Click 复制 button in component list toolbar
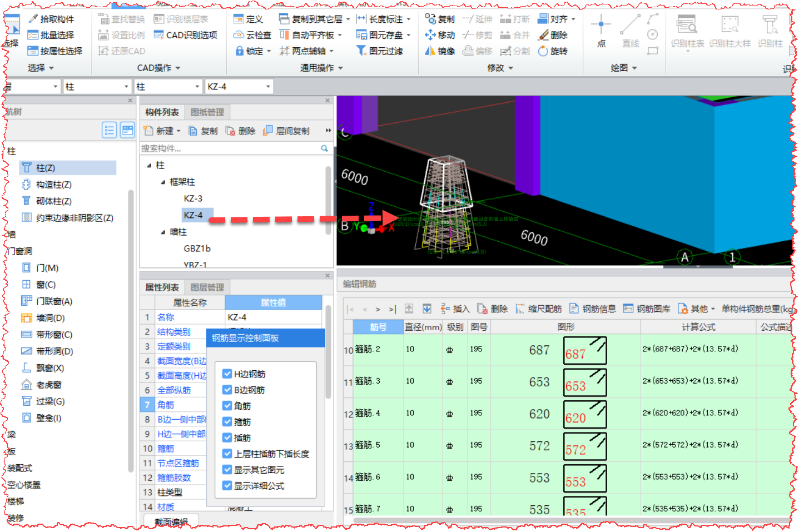799x532 pixels. coord(204,131)
